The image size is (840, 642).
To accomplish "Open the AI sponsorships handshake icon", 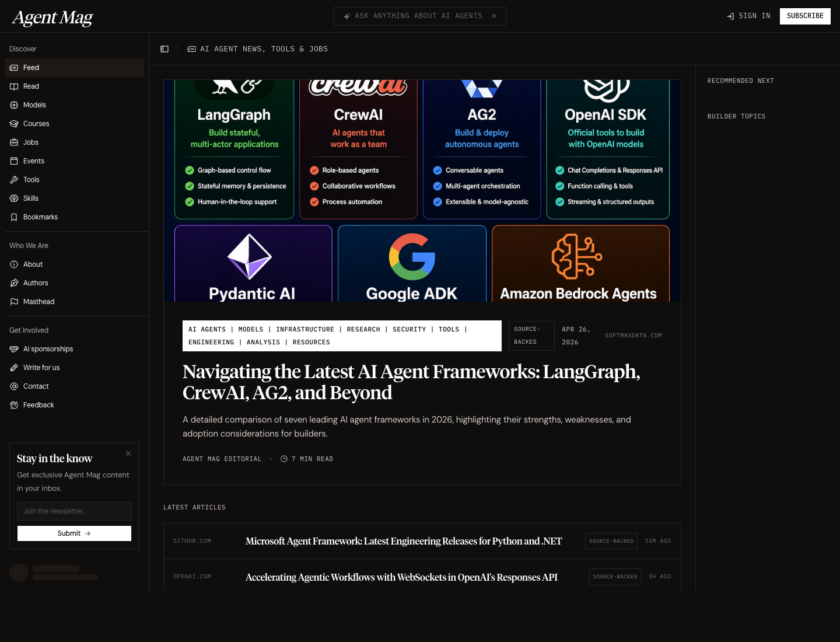I will coord(14,349).
